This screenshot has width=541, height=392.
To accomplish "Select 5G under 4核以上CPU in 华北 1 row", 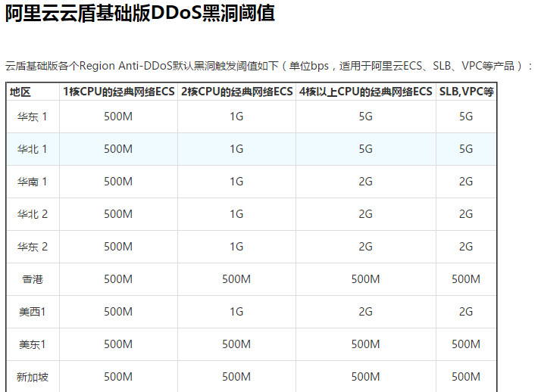I will tap(365, 149).
